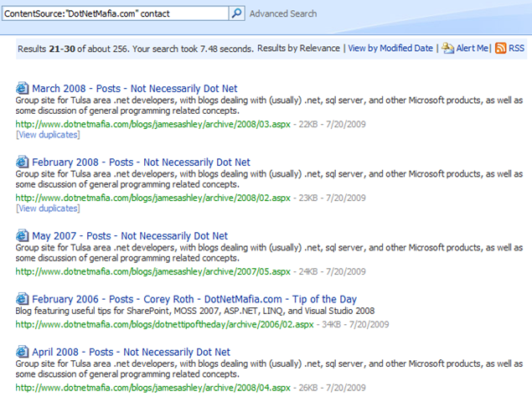Screen dimensions: 532x402
Task: Click page icon beside February 2008 result
Action: point(22,162)
